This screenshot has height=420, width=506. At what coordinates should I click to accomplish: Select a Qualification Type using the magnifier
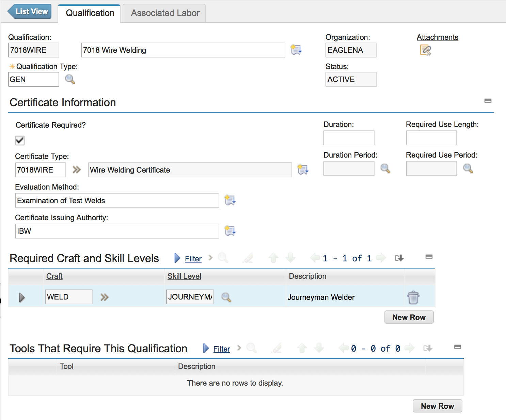coord(70,79)
